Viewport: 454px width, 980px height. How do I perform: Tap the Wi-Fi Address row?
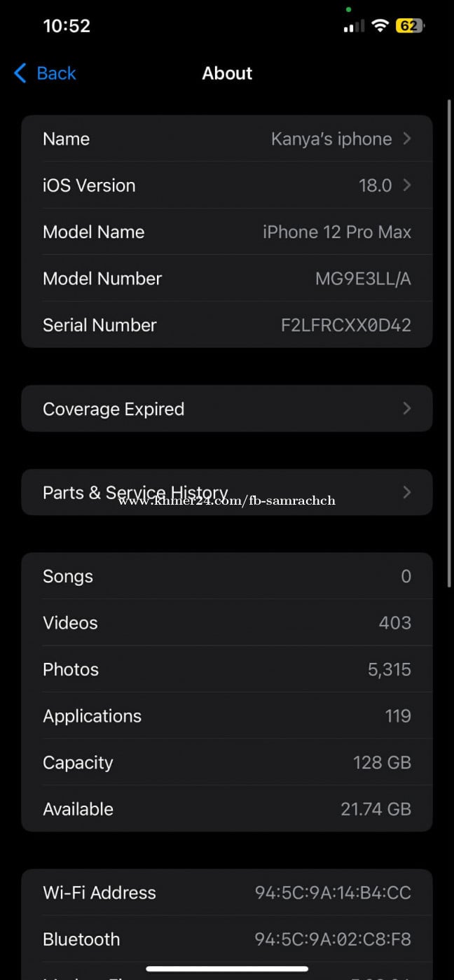click(x=227, y=892)
